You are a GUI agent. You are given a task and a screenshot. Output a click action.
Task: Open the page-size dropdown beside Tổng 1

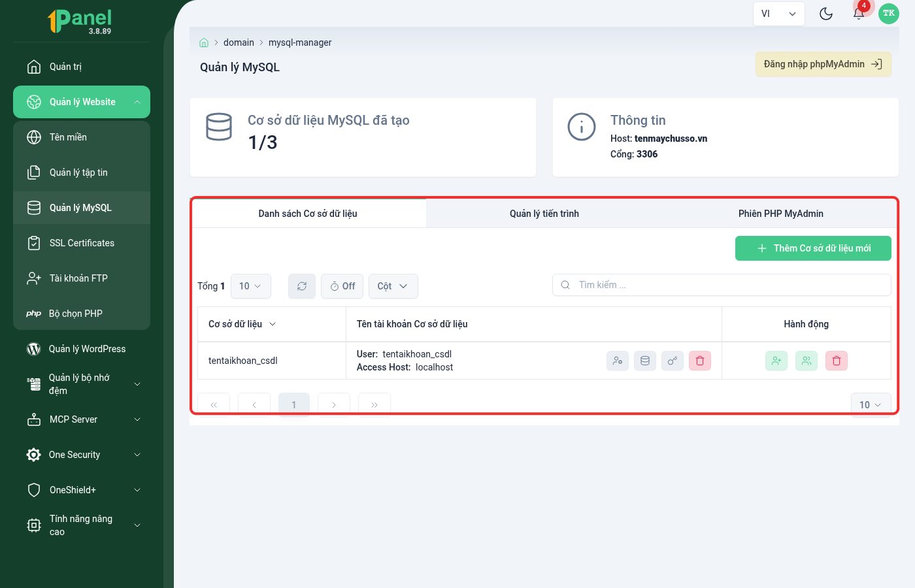[x=251, y=286]
